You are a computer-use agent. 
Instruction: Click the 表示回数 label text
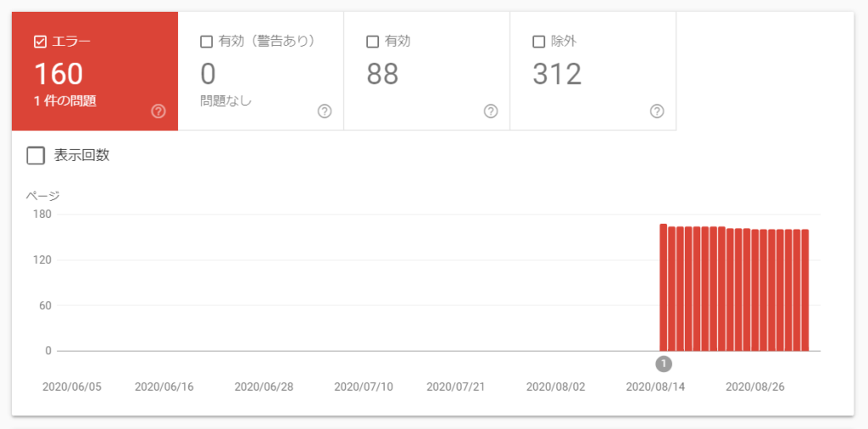pyautogui.click(x=81, y=155)
